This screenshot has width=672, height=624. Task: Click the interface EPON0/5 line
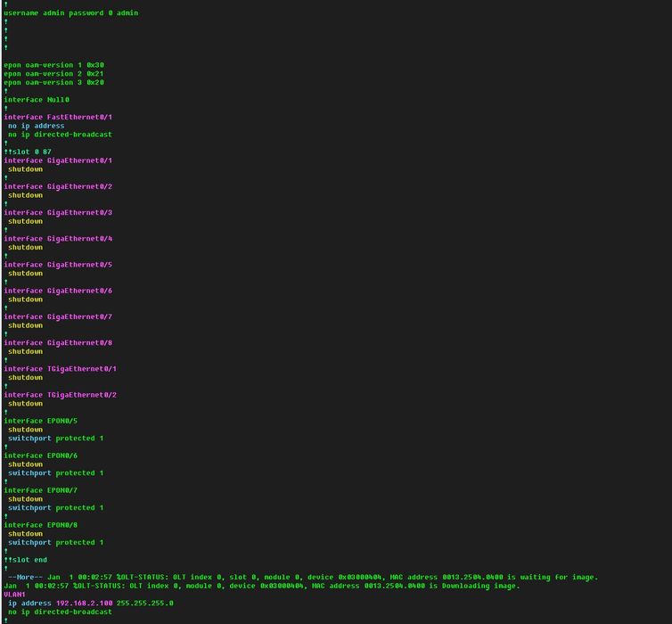pyautogui.click(x=40, y=421)
